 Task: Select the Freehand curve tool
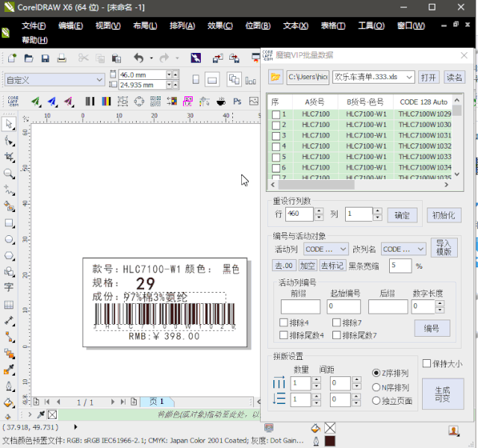tap(9, 190)
